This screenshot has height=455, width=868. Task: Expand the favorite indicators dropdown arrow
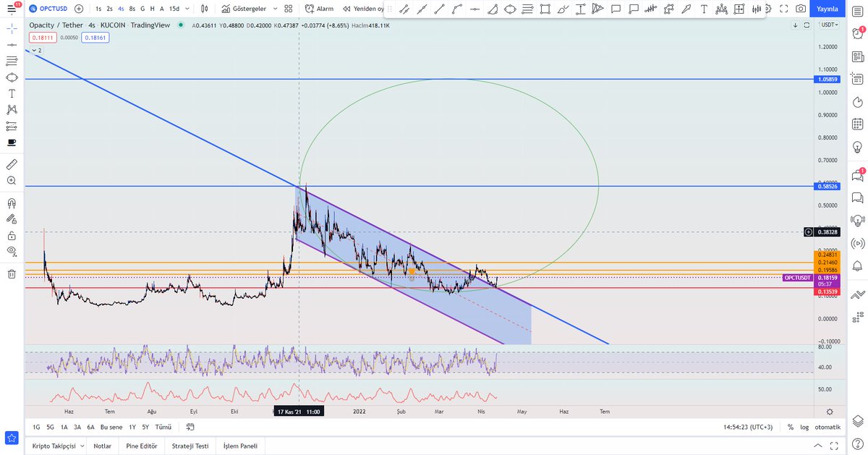coord(276,9)
